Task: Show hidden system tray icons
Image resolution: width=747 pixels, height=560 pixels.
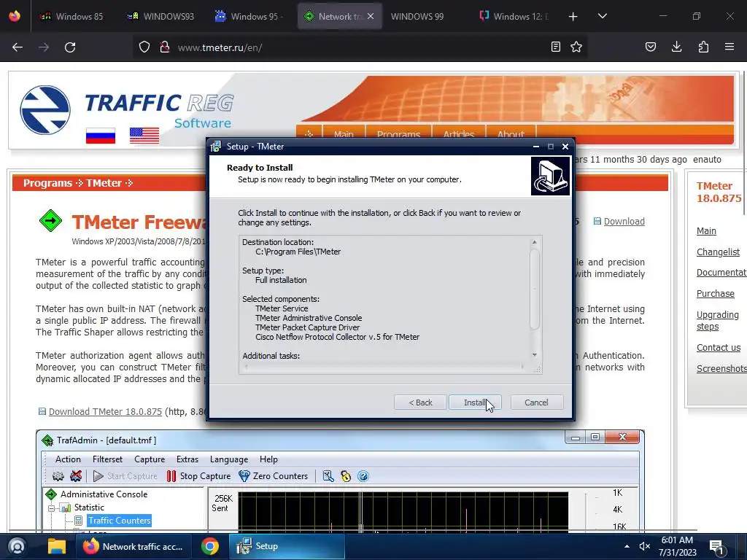Action: pos(627,546)
